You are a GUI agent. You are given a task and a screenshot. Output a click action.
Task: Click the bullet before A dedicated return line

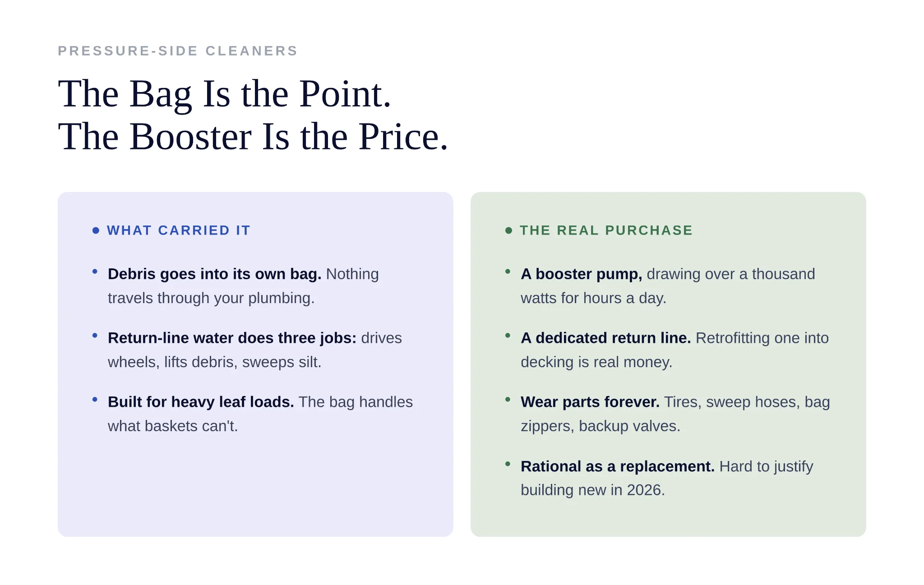508,336
